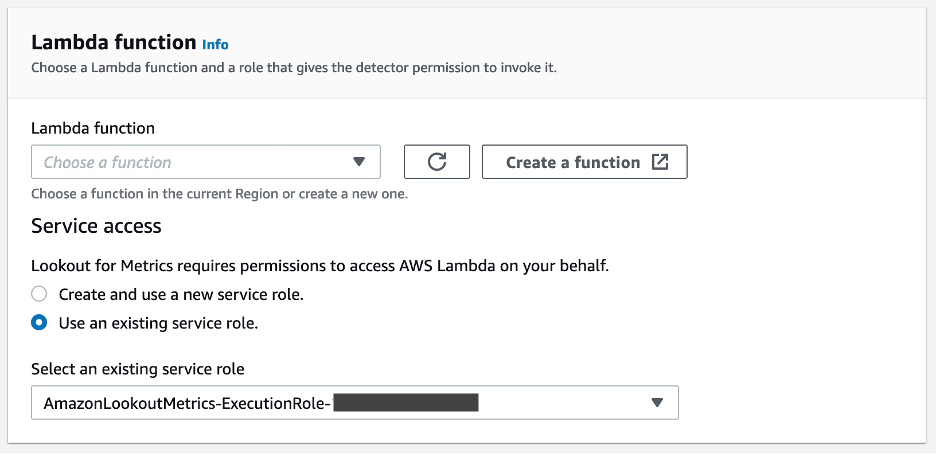Image resolution: width=936 pixels, height=454 pixels.
Task: Click the redacted role name portion
Action: (x=406, y=403)
